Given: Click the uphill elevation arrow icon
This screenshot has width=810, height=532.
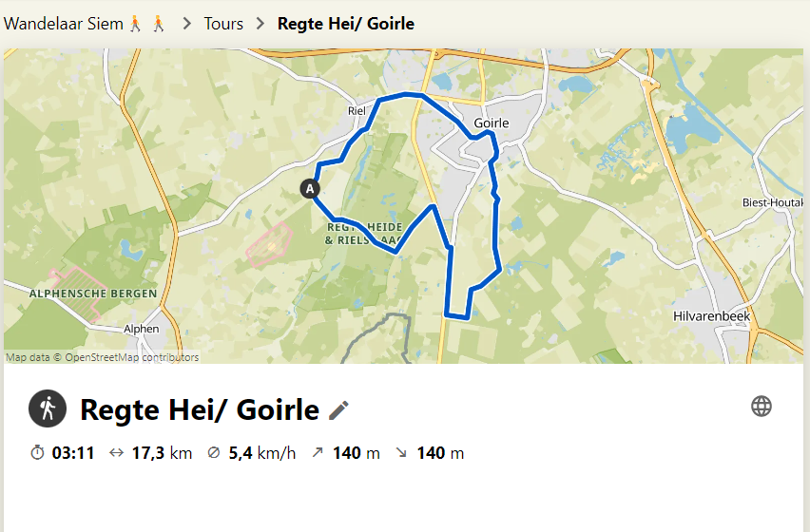Looking at the screenshot, I should pyautogui.click(x=318, y=453).
